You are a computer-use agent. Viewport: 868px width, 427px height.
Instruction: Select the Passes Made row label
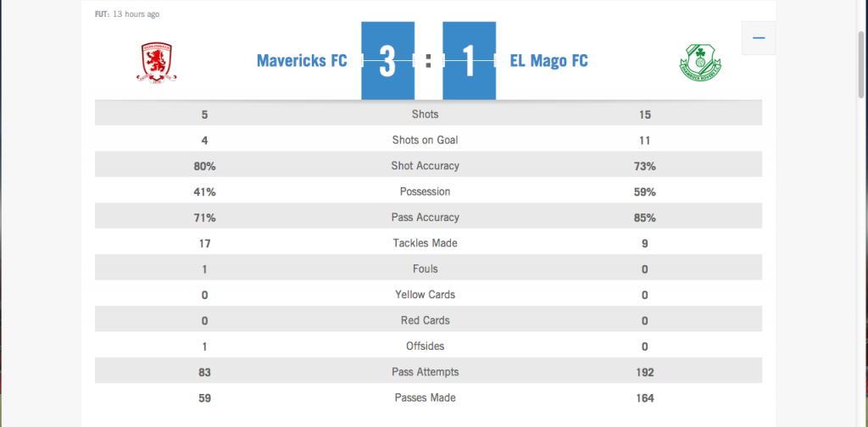(x=425, y=398)
